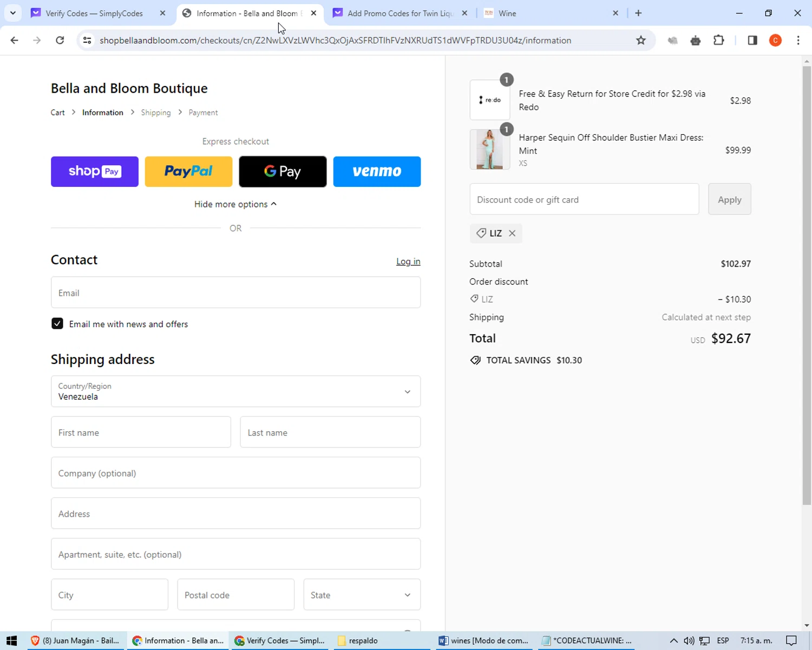Viewport: 812px width, 650px height.
Task: Click the Apply discount button
Action: pyautogui.click(x=729, y=199)
